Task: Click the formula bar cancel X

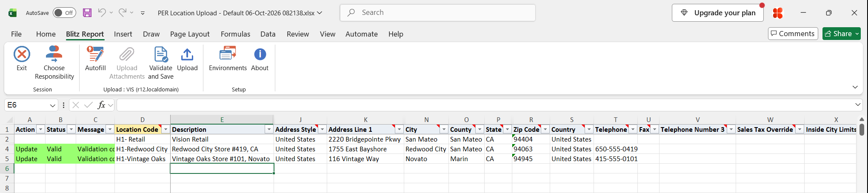Action: click(76, 105)
